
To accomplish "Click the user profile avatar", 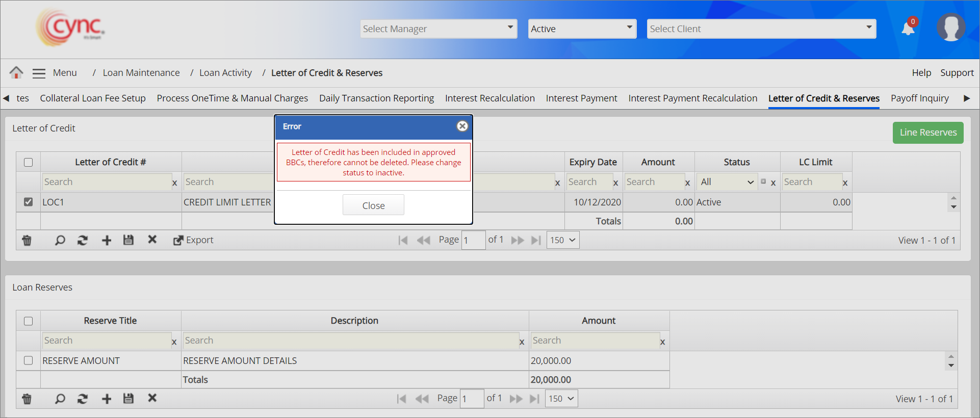I will click(950, 28).
